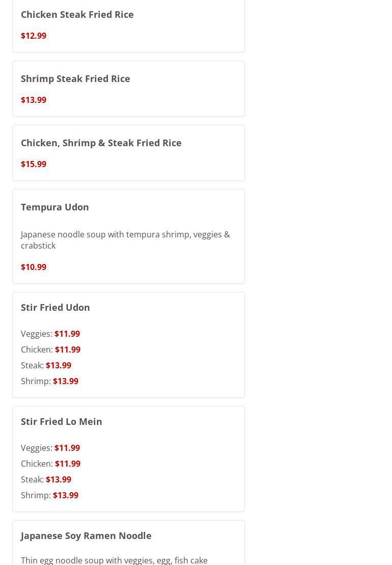Choose Shrimp option under Stir Fried Lo Mein
Screen dimensions: 392x565
[x=50, y=495]
